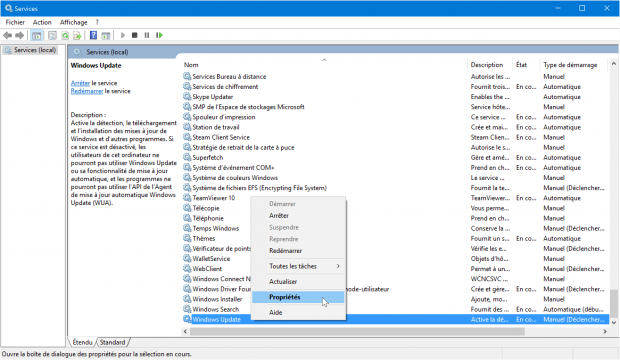The height and width of the screenshot is (360, 620).
Task: Switch to the Standard tab
Action: click(112, 342)
